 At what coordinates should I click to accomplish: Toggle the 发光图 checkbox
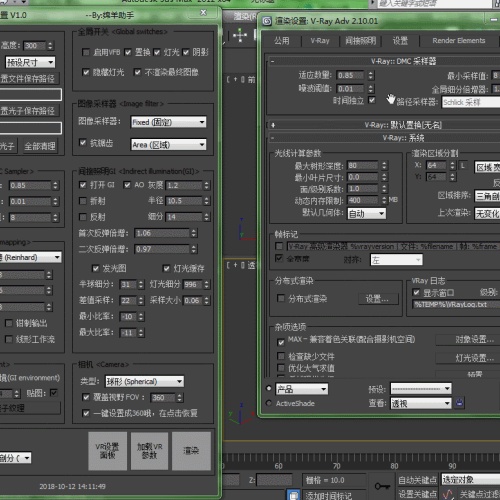pyautogui.click(x=96, y=268)
